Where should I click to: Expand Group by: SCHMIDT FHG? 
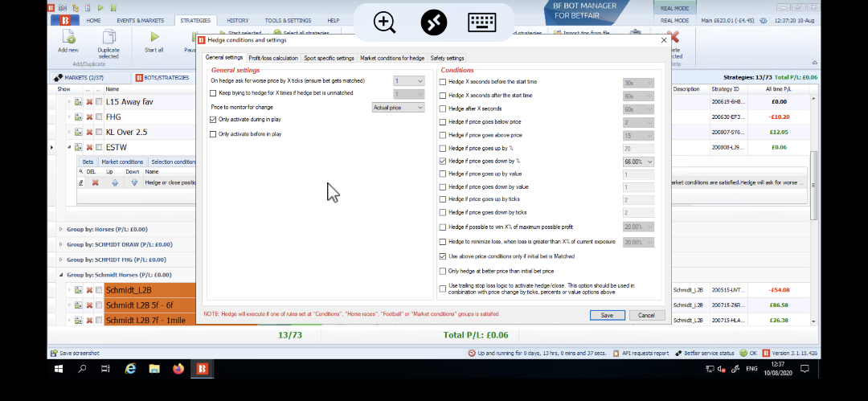tap(61, 260)
